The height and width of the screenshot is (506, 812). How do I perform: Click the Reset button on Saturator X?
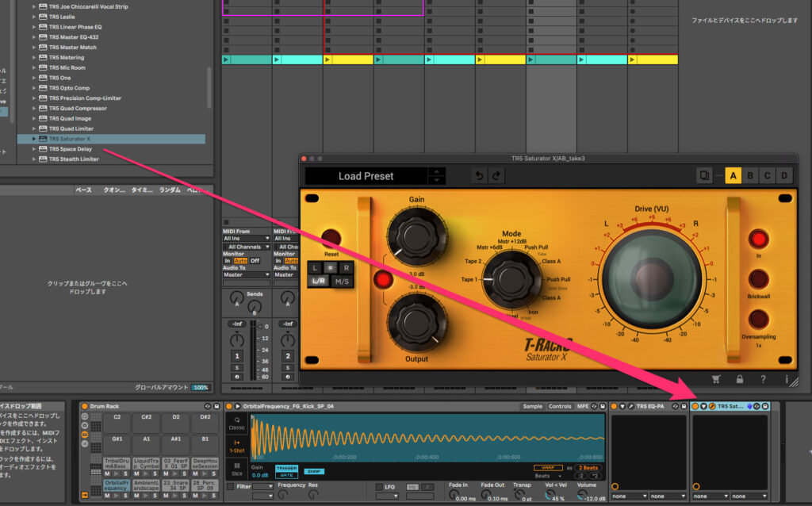tap(331, 238)
